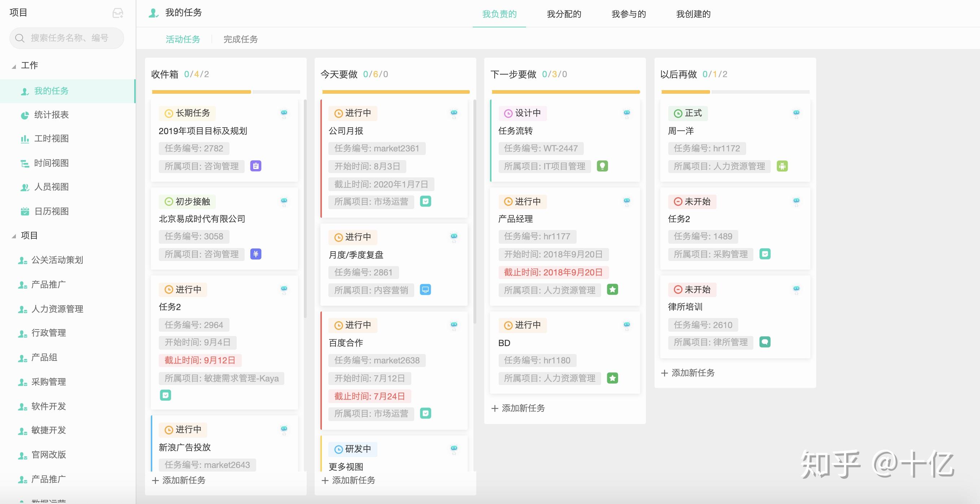Open 正式 status dropdown on 周一洋
The image size is (980, 504).
[688, 113]
